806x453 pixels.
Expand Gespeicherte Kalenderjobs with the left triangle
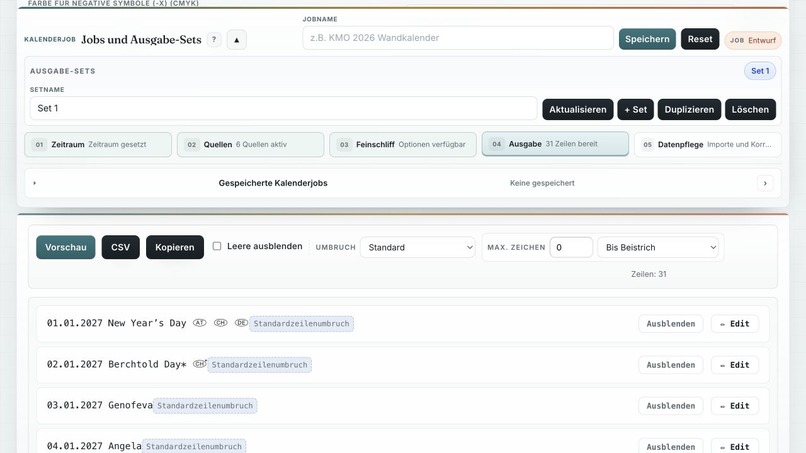click(x=34, y=183)
